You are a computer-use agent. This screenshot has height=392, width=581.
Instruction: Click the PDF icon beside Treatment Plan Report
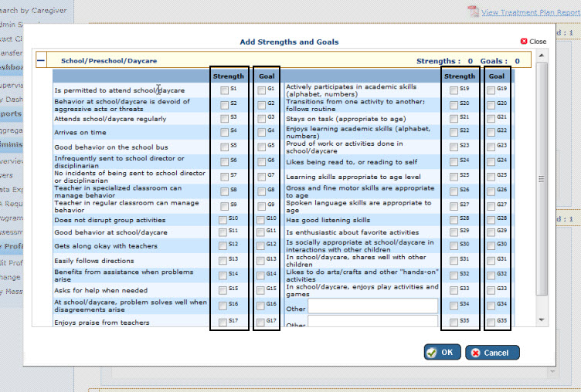pos(473,12)
